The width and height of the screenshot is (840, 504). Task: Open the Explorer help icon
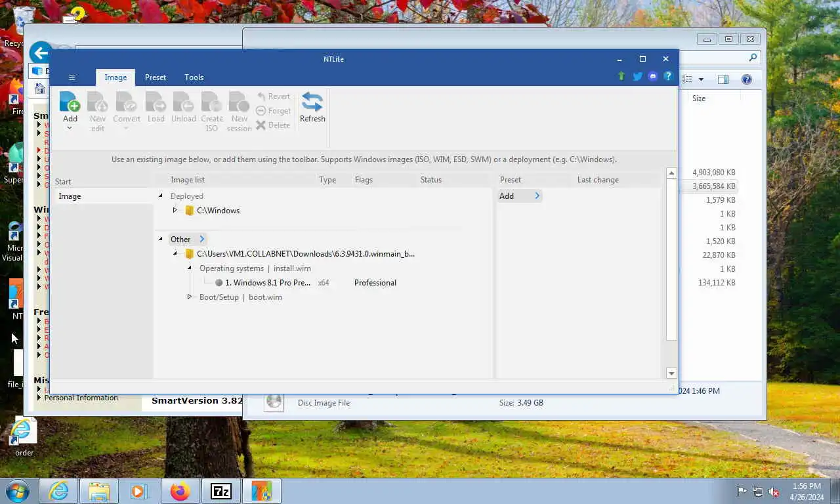tap(747, 79)
